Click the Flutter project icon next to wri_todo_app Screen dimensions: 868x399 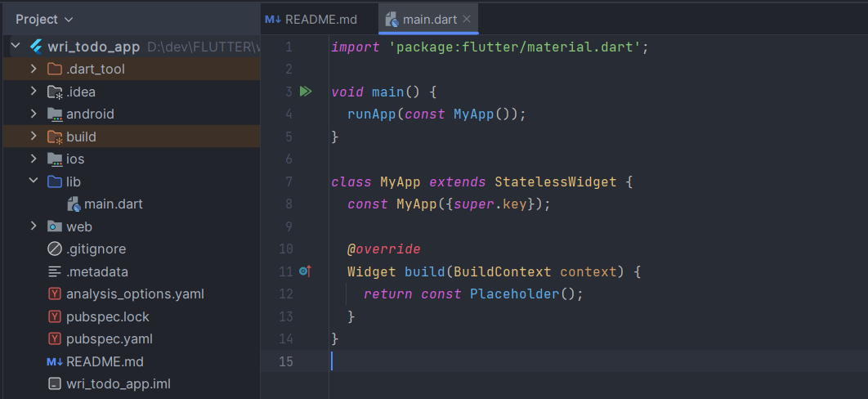[x=36, y=47]
